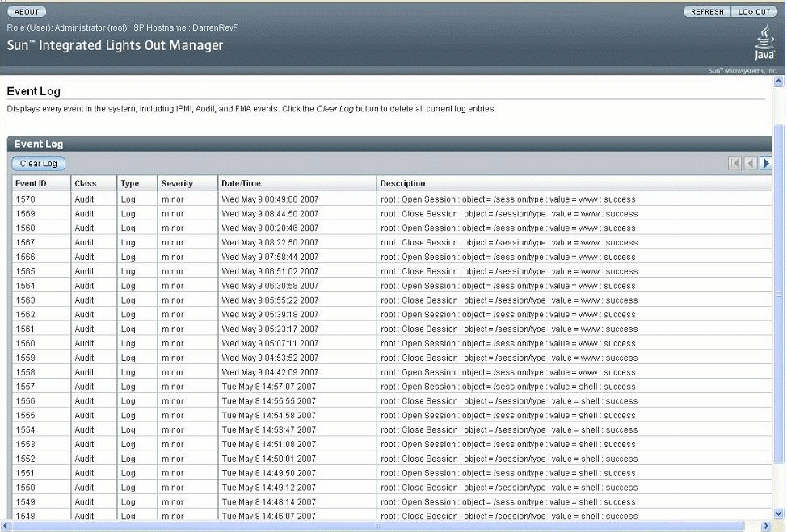Select Event ID 1567 cell

[41, 243]
